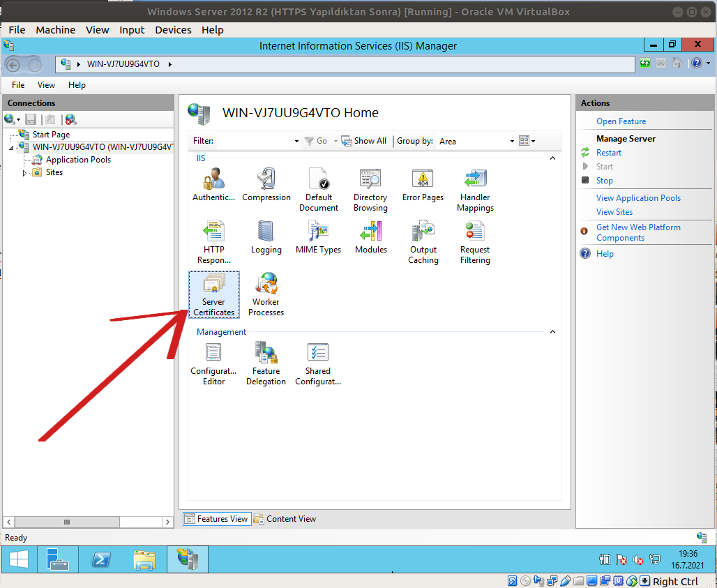Collapse the Management section group

click(552, 332)
